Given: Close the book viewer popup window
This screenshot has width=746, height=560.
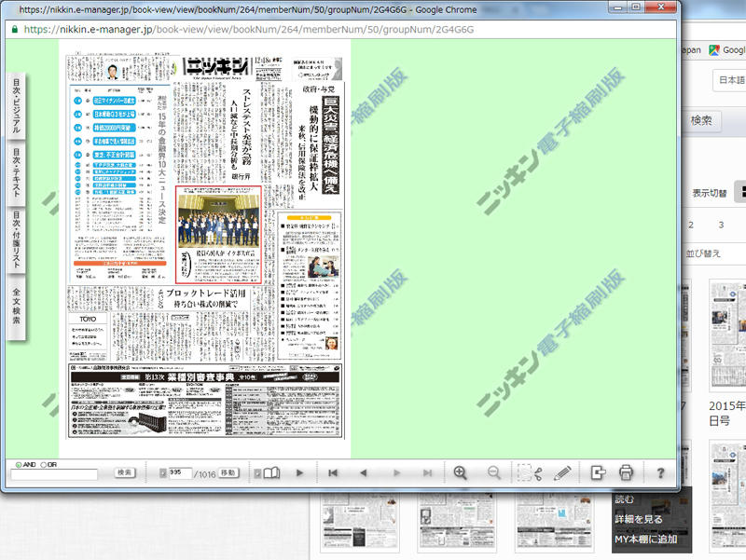Looking at the screenshot, I should click(x=660, y=7).
